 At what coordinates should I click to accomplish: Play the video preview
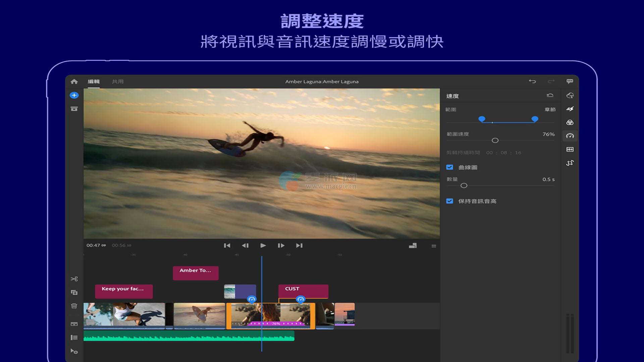click(263, 246)
